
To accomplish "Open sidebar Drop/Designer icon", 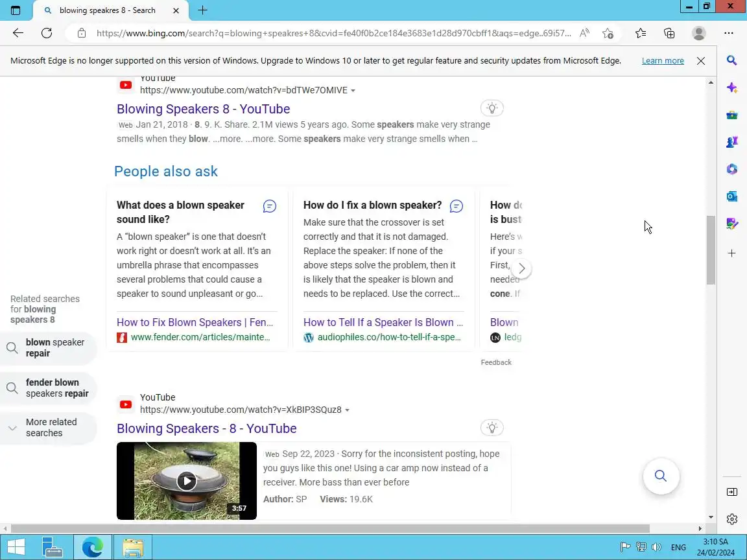I will click(732, 224).
